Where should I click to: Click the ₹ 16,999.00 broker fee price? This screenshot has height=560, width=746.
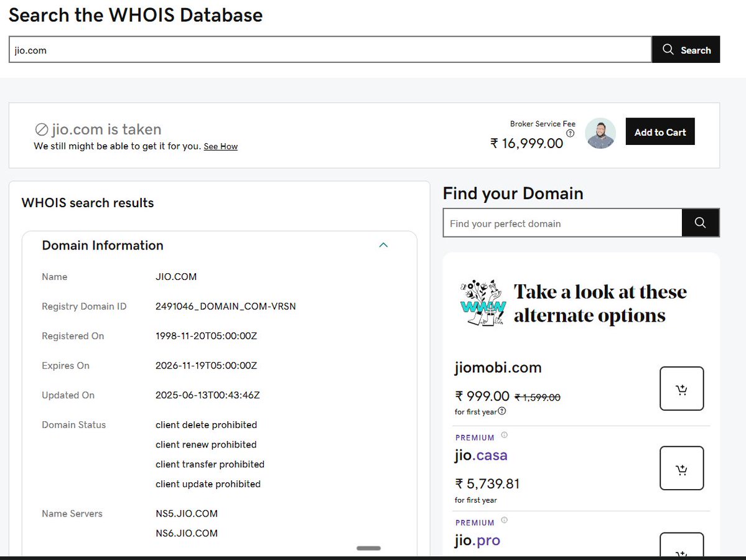click(526, 143)
